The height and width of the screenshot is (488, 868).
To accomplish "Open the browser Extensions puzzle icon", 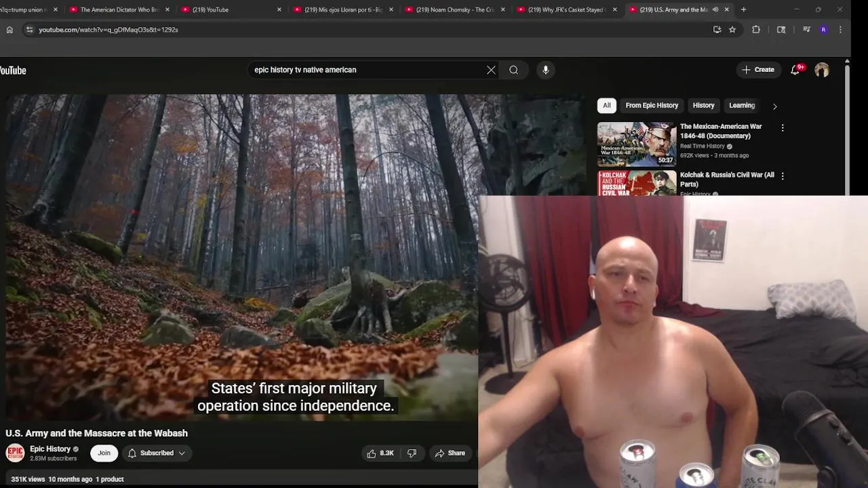I will [756, 30].
